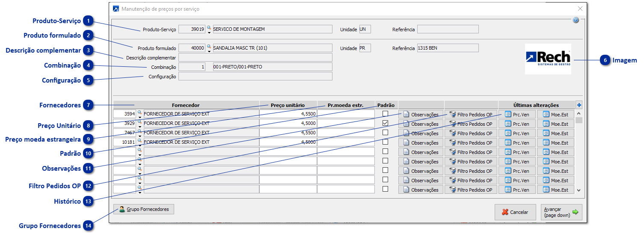Click the search magnifier beside Produto-Serviço code 39019
644x237 pixels.
coord(209,27)
